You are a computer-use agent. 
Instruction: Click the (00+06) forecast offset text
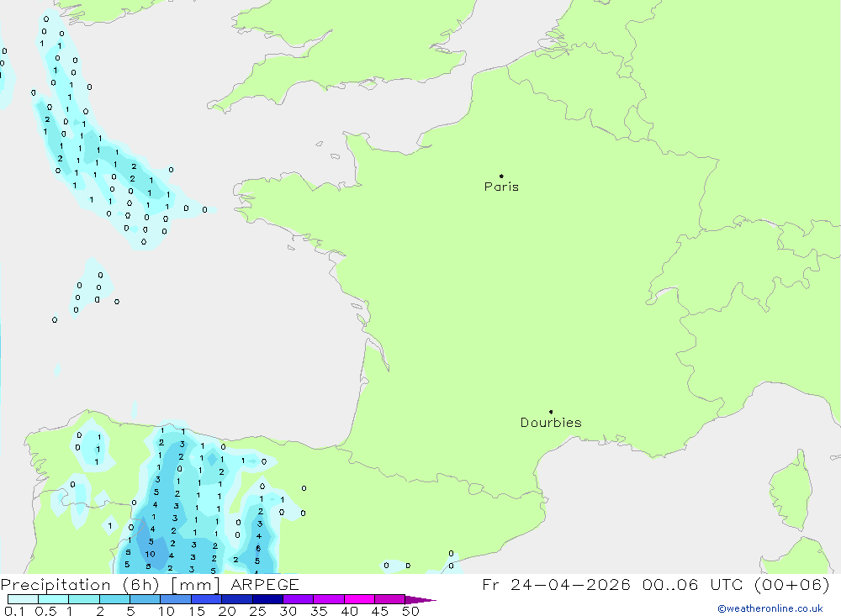(x=791, y=584)
